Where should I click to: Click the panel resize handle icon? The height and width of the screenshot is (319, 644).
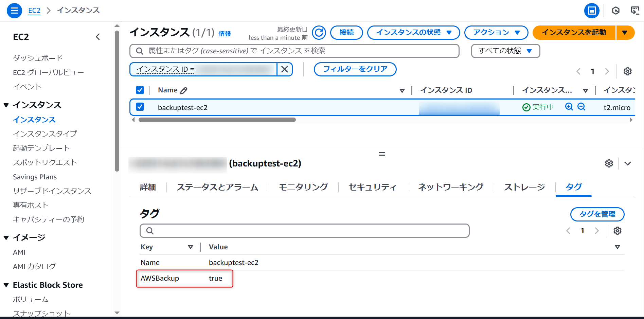coord(382,154)
